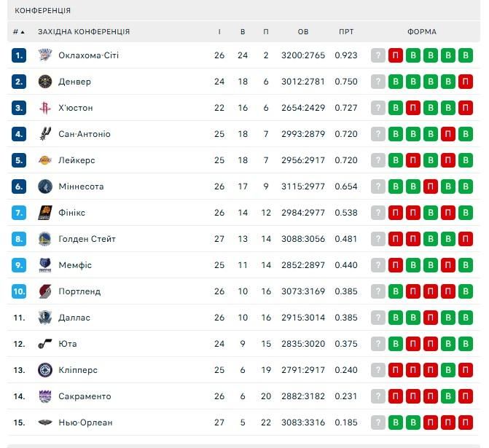
Task: Click the Західна конференція header
Action: pos(84,32)
